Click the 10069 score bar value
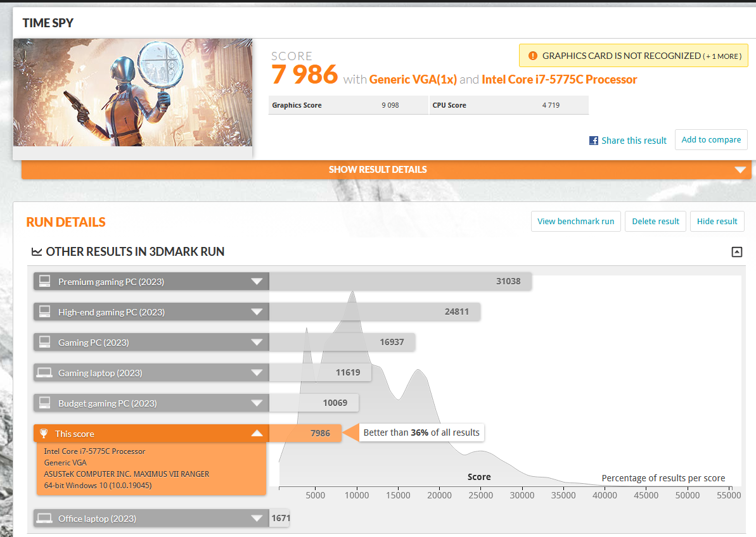756x537 pixels. tap(335, 403)
